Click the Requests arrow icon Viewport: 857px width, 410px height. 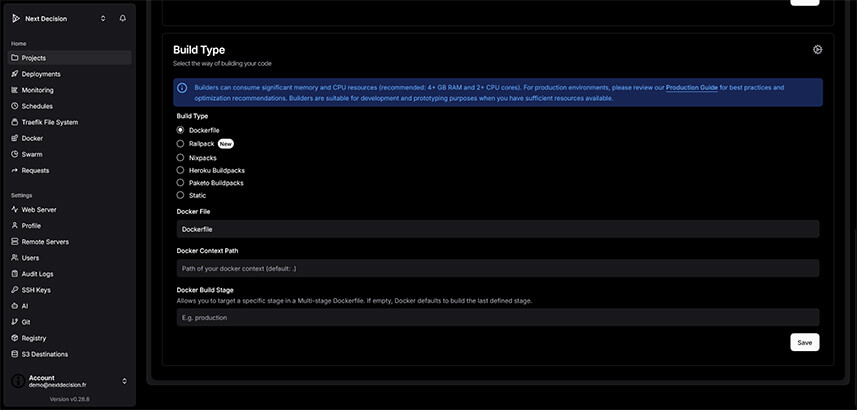coord(15,171)
